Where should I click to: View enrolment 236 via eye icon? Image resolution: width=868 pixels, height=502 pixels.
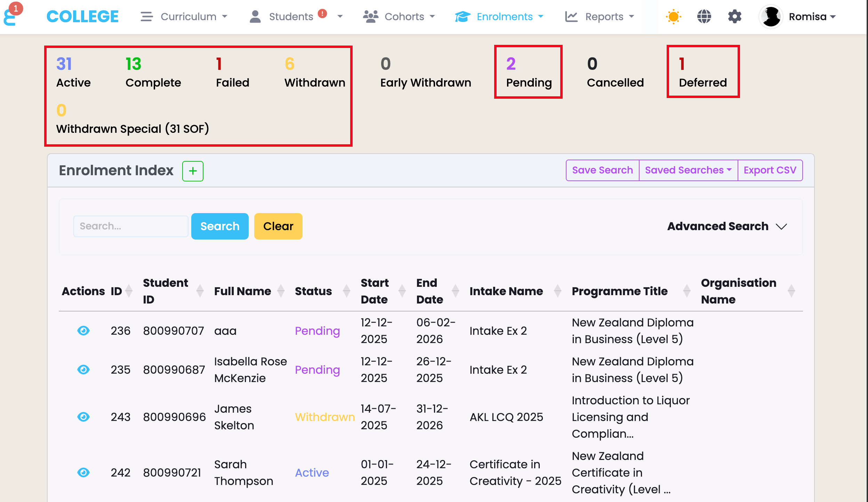83,331
